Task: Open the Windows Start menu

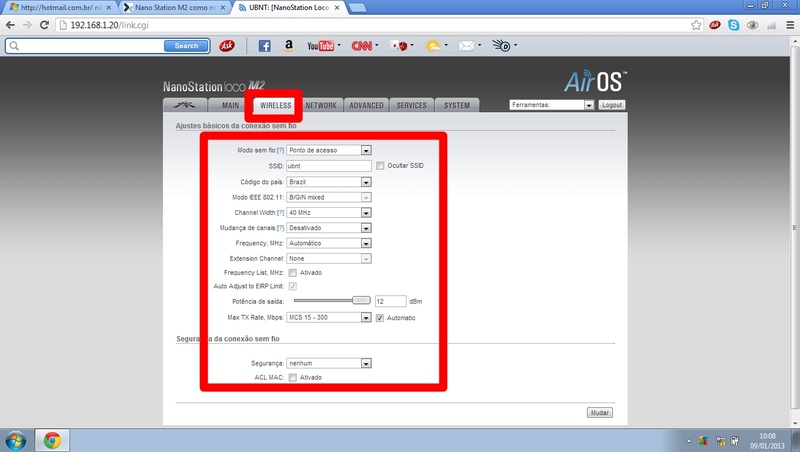Action: (15, 440)
